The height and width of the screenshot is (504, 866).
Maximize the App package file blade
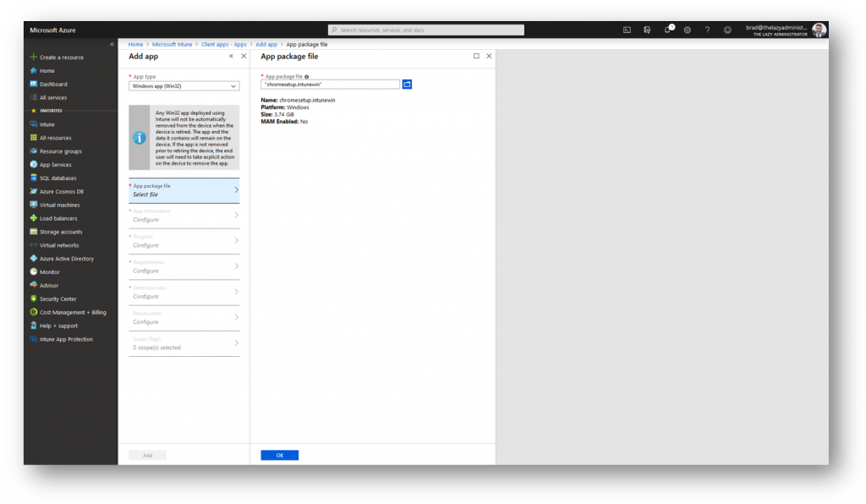[x=476, y=56]
